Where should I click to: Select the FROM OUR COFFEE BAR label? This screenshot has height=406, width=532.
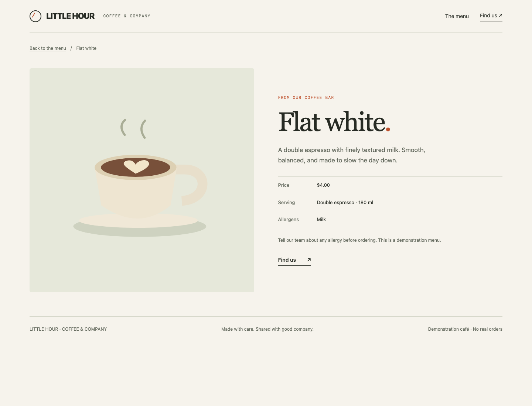(306, 98)
